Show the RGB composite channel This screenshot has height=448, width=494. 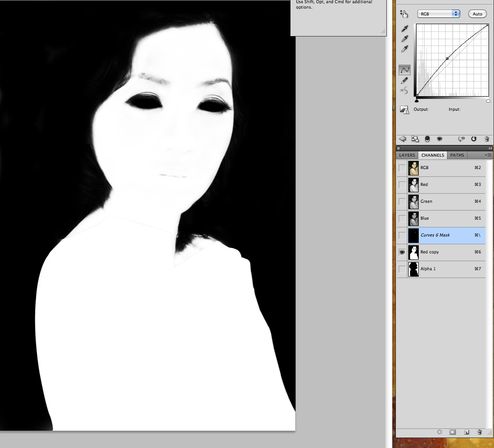point(402,168)
